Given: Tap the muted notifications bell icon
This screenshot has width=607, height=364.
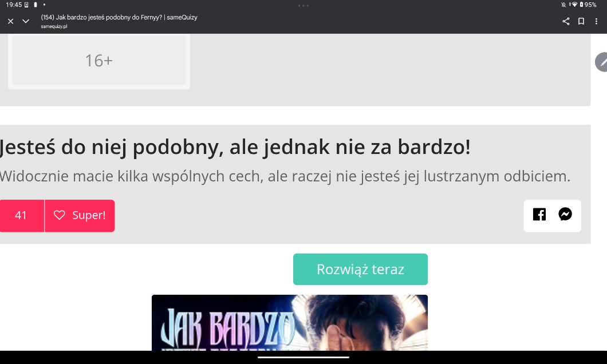Looking at the screenshot, I should tap(563, 5).
